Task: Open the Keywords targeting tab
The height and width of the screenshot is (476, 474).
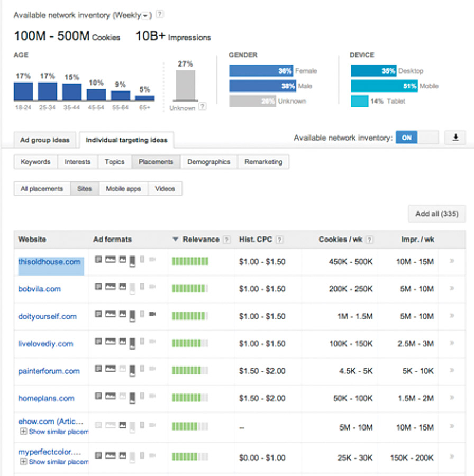Action: [x=35, y=162]
